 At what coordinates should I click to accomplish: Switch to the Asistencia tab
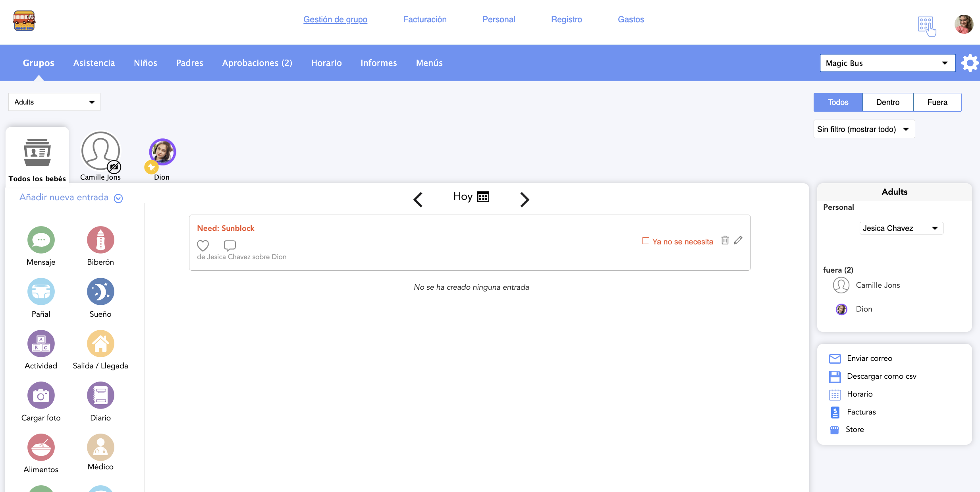click(94, 63)
